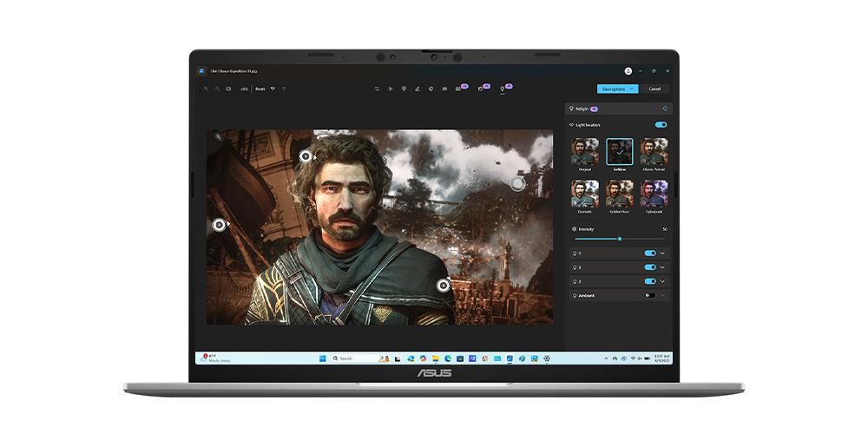The image size is (868, 434).
Task: Open the clock and date in taskbar
Action: point(662,358)
